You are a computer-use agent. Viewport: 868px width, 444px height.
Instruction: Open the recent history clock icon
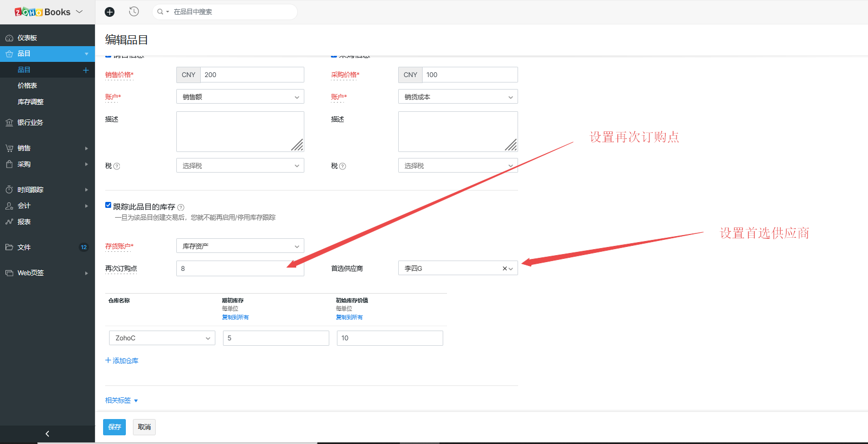coord(134,12)
